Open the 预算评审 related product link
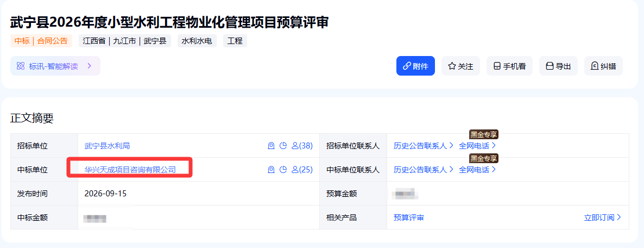The image size is (644, 248). point(409,217)
